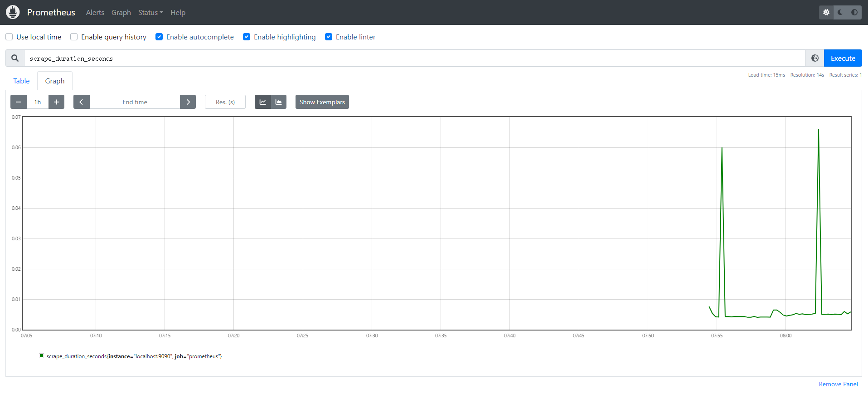Switch to unstacked line chart mode

click(262, 102)
